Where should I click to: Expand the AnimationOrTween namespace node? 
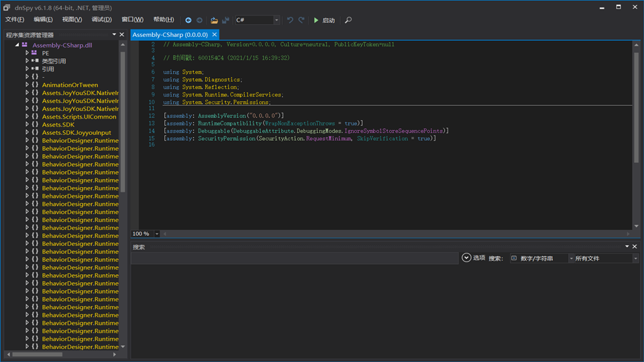[x=28, y=85]
